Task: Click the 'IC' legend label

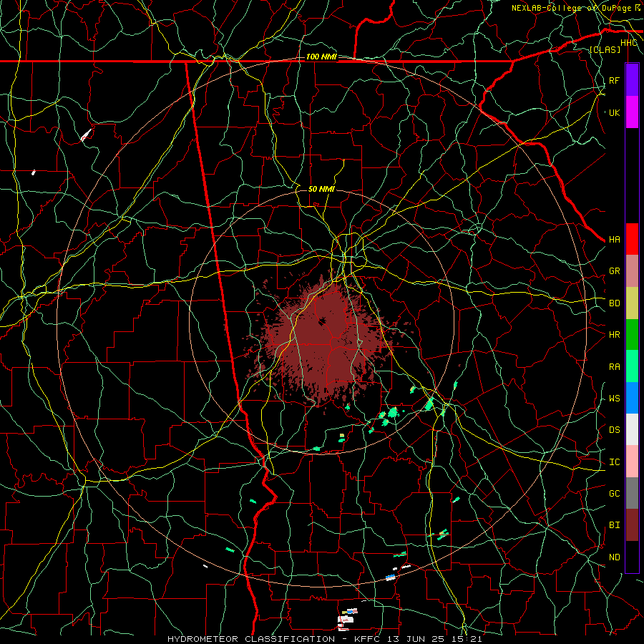Action: pos(614,462)
